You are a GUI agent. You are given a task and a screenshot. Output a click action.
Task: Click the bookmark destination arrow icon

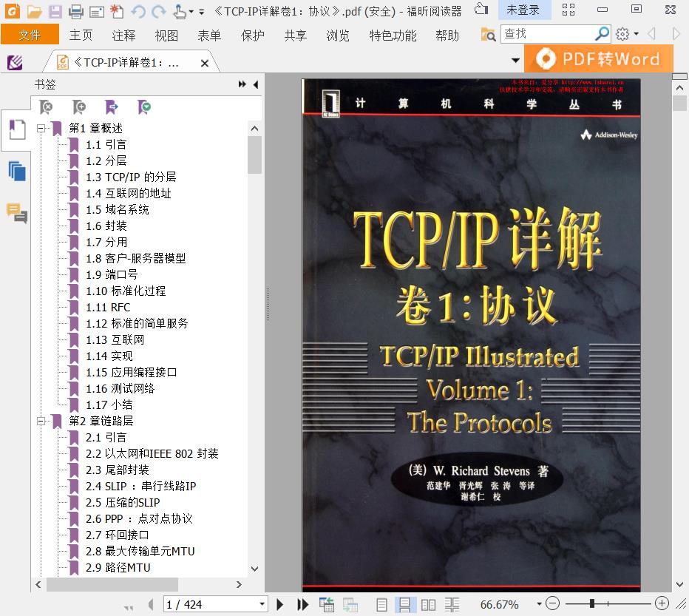point(112,106)
